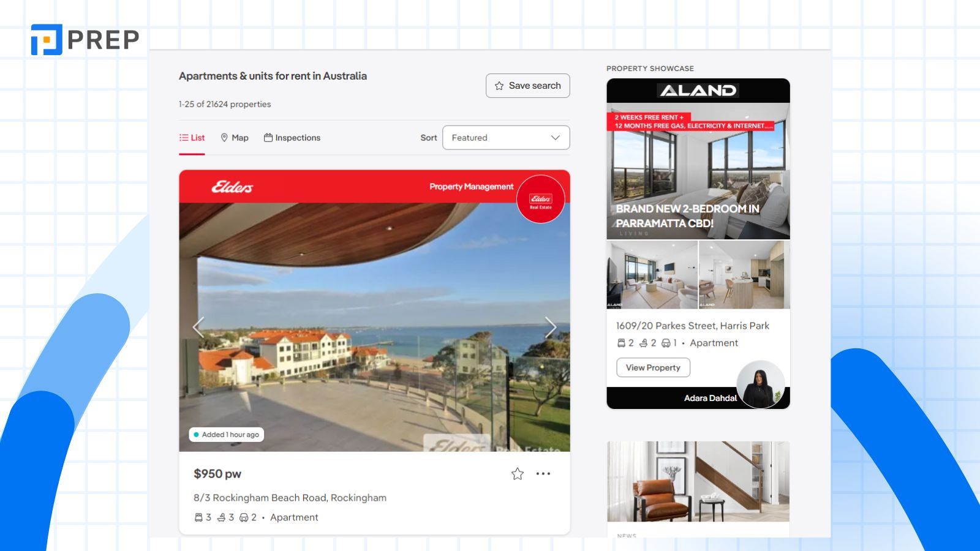Click the $950 pw price text
Viewport: 980px width, 551px height.
pos(217,474)
